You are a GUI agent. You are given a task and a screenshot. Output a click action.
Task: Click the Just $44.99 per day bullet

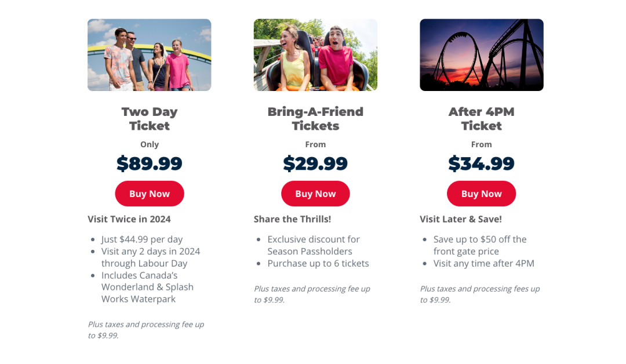(142, 239)
